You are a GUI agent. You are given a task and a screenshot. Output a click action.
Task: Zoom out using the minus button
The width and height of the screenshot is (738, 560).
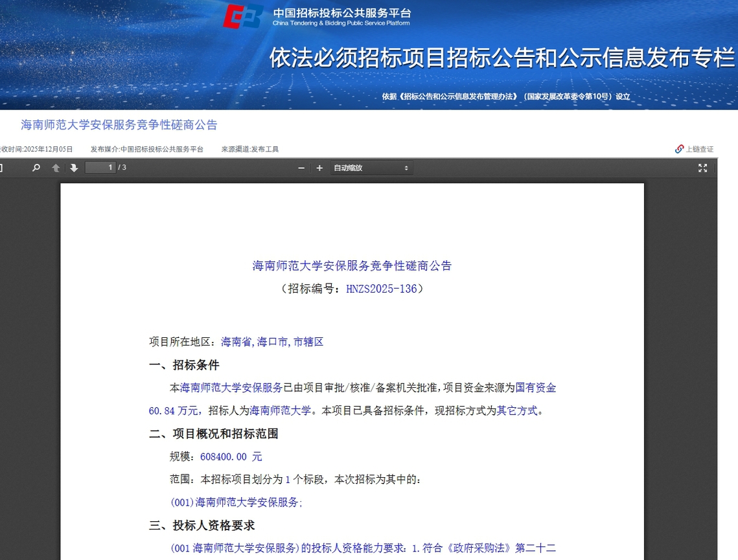301,168
